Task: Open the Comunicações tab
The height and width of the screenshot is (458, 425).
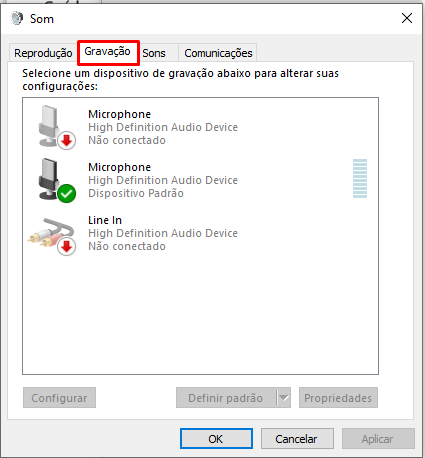Action: tap(218, 53)
